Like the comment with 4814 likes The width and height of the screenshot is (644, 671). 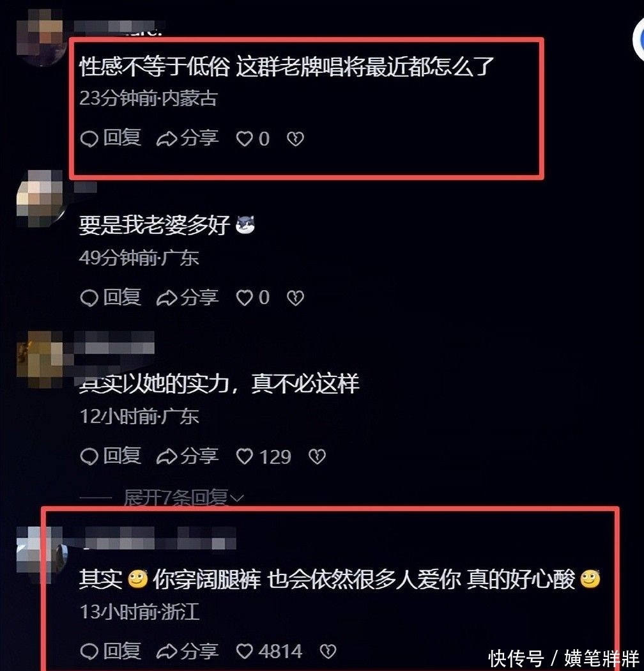[244, 651]
